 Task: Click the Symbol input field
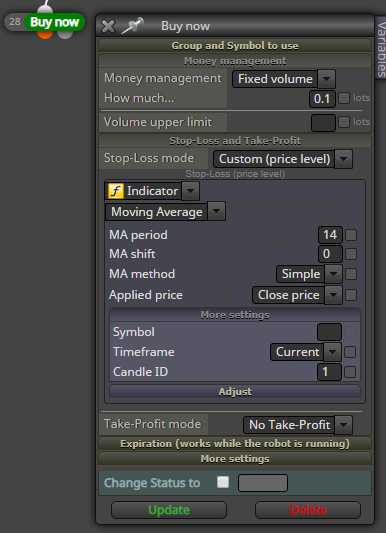(x=329, y=332)
